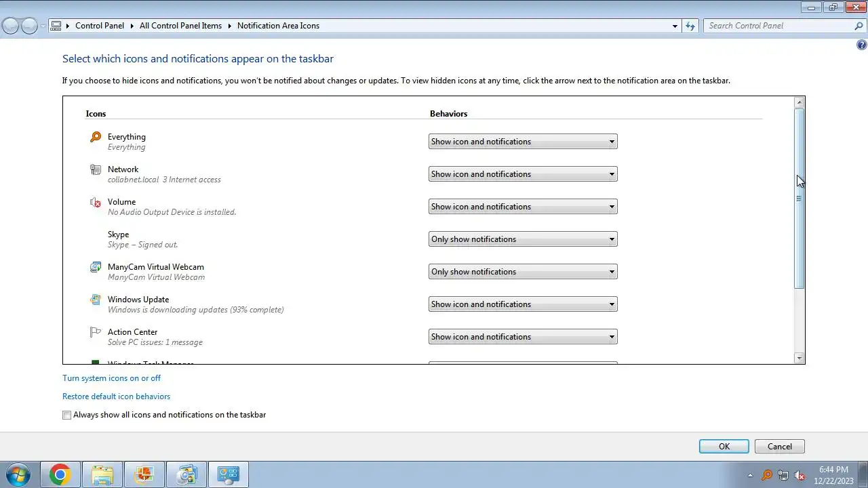Go forward with the Forward arrow button
This screenshot has height=488, width=868.
point(29,26)
